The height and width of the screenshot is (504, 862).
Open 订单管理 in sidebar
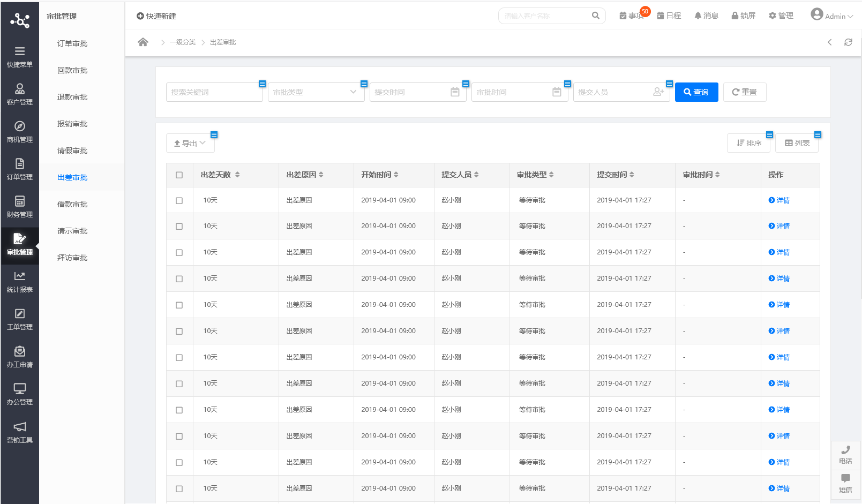pos(20,169)
